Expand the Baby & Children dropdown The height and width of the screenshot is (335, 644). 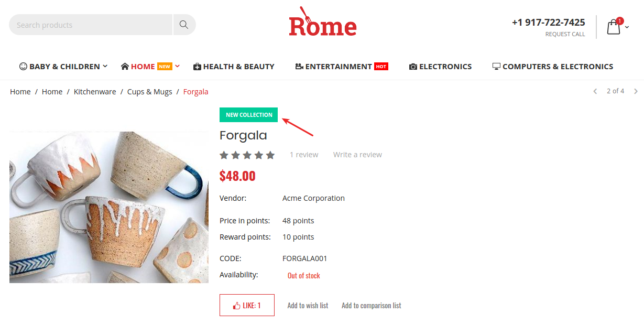[105, 66]
